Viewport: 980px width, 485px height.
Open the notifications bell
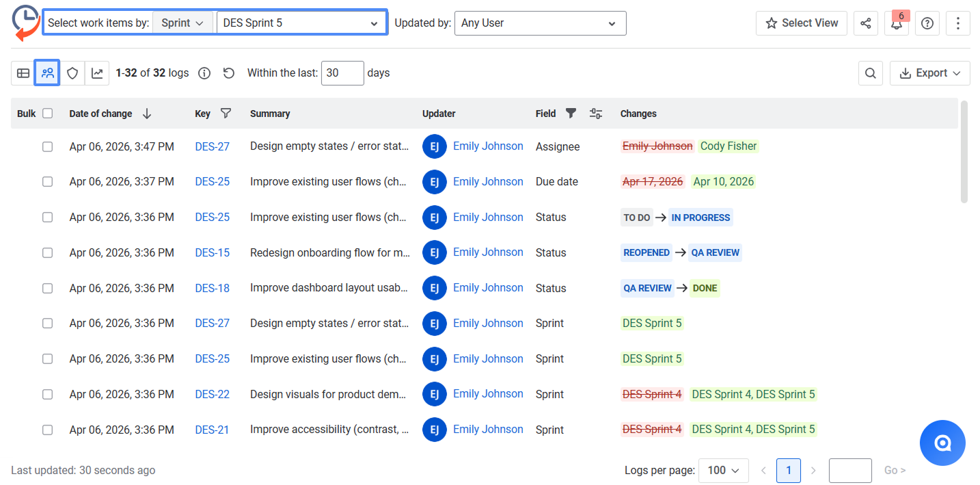pyautogui.click(x=897, y=23)
